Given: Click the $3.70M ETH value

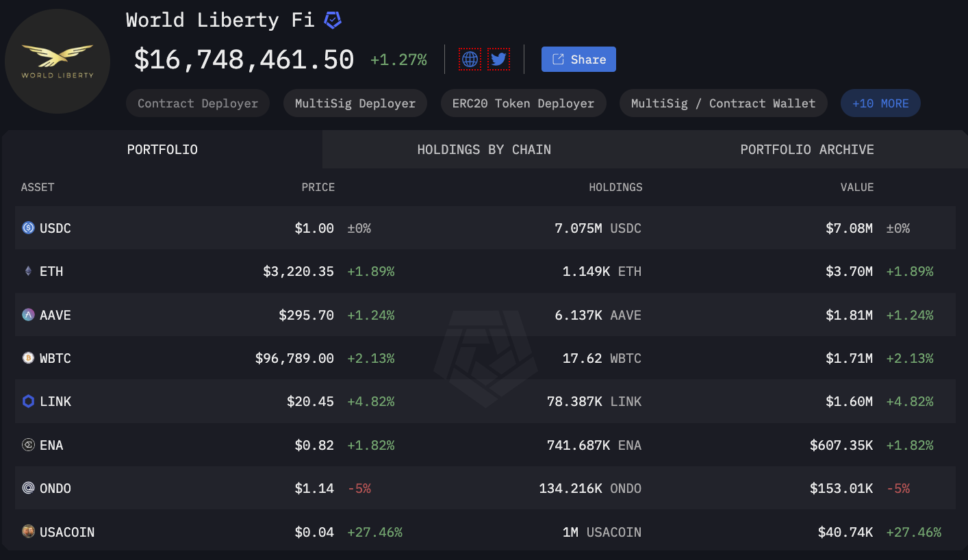Looking at the screenshot, I should (850, 271).
